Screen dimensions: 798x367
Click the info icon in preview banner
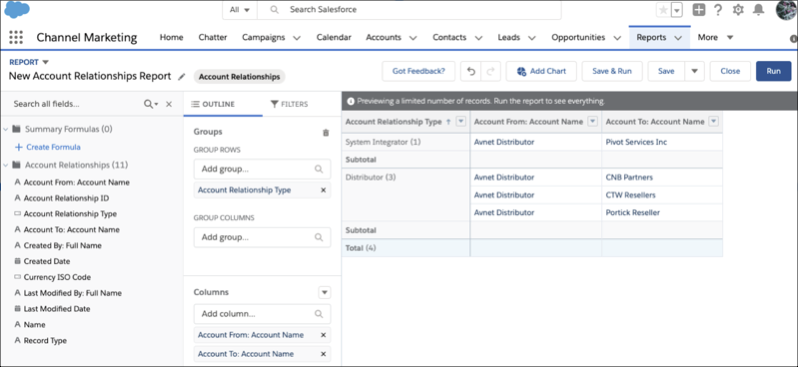350,101
